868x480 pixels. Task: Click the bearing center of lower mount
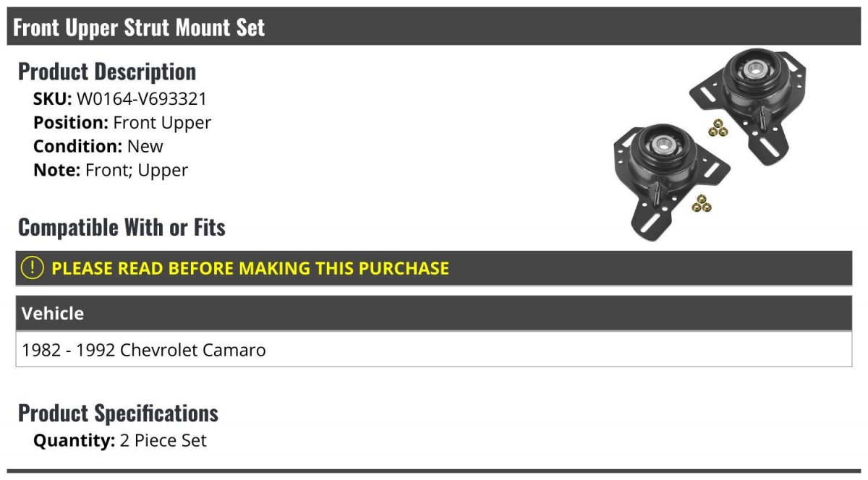(661, 145)
